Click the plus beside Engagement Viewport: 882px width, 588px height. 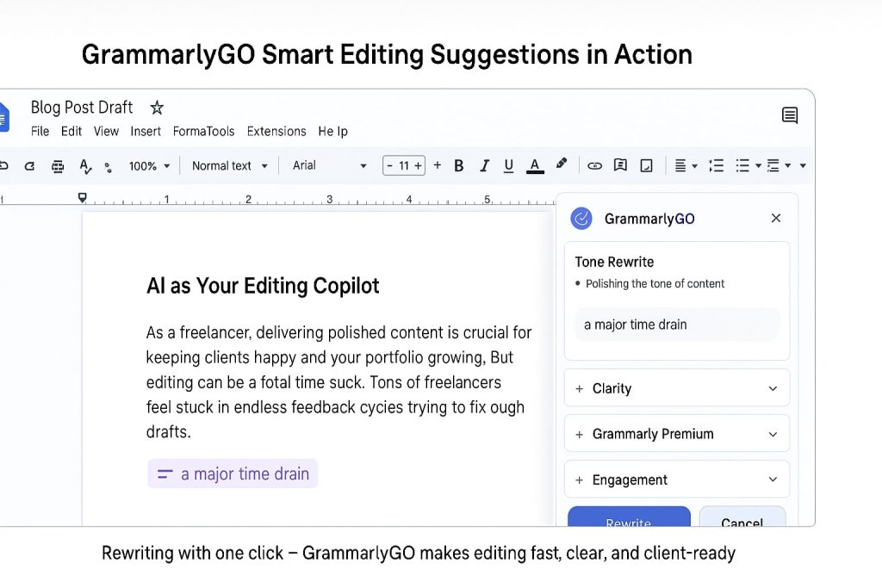click(x=580, y=480)
